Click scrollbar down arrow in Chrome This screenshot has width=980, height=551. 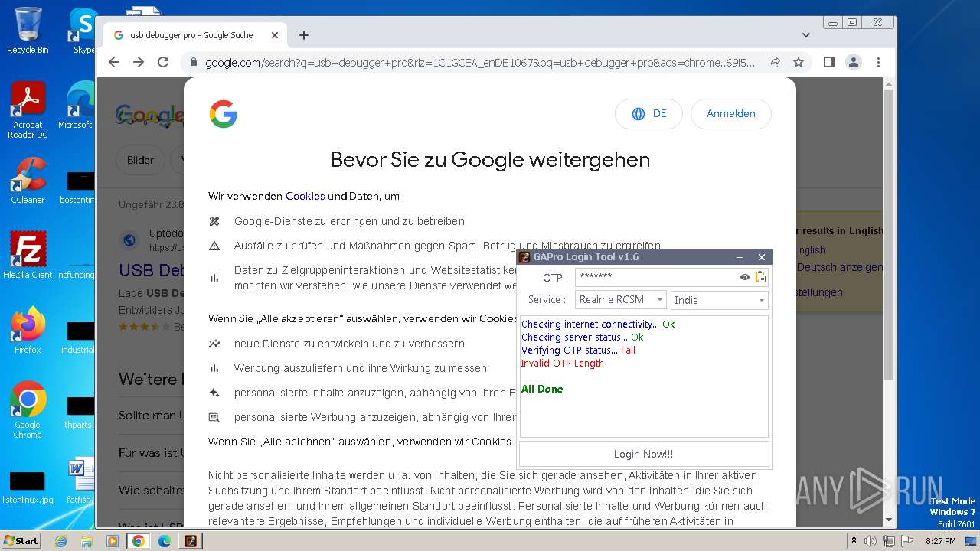coord(889,520)
